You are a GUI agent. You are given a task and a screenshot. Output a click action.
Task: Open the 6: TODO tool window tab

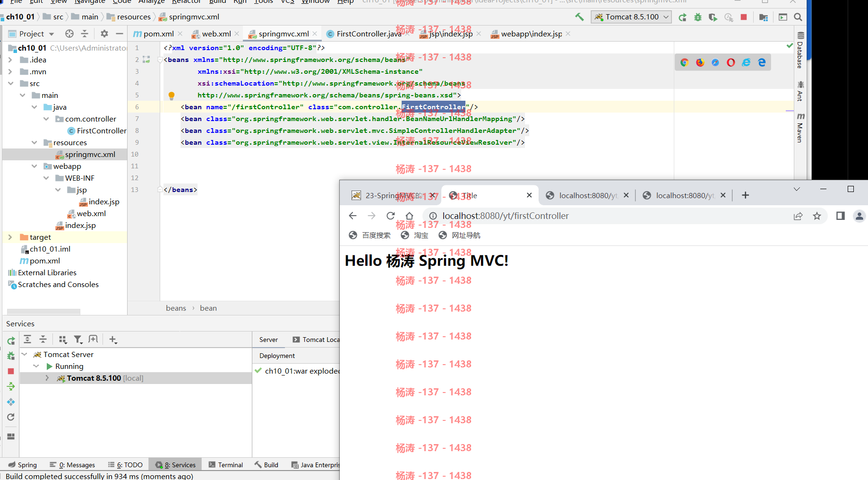(x=125, y=465)
